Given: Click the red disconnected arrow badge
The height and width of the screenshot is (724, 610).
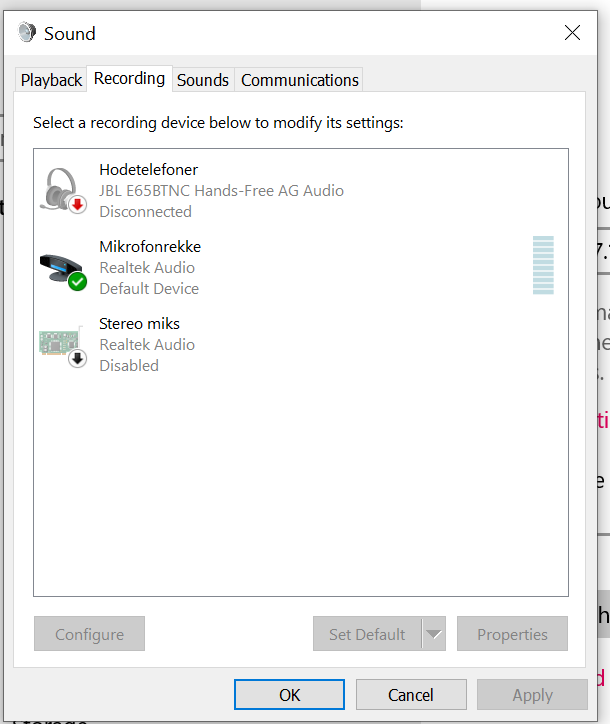Looking at the screenshot, I should tap(77, 205).
